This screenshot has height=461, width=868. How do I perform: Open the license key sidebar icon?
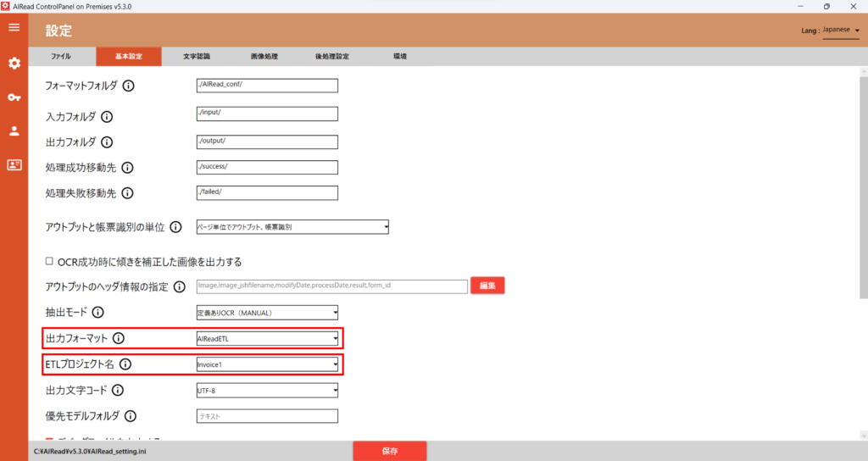(14, 97)
